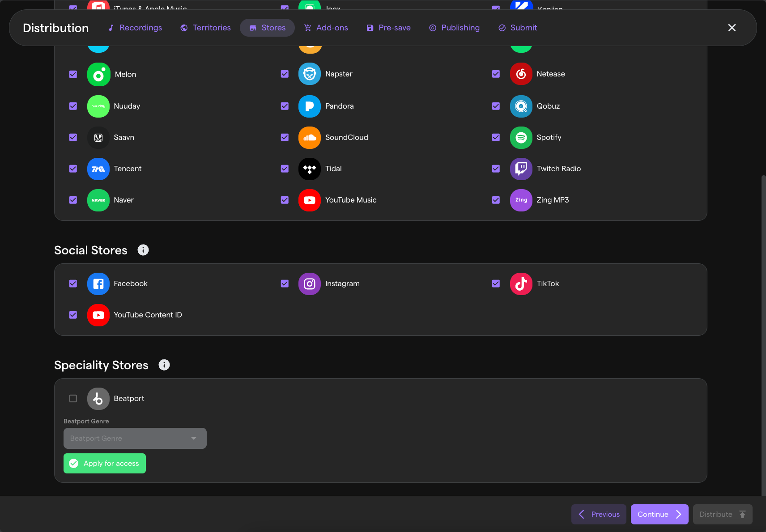This screenshot has width=766, height=532.
Task: Close the Distribution dialog
Action: point(732,28)
